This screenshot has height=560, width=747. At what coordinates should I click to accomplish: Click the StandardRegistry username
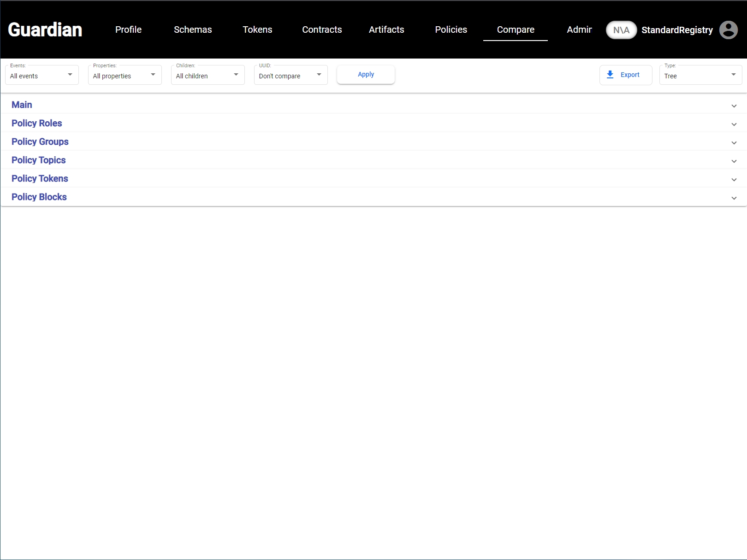pos(677,30)
